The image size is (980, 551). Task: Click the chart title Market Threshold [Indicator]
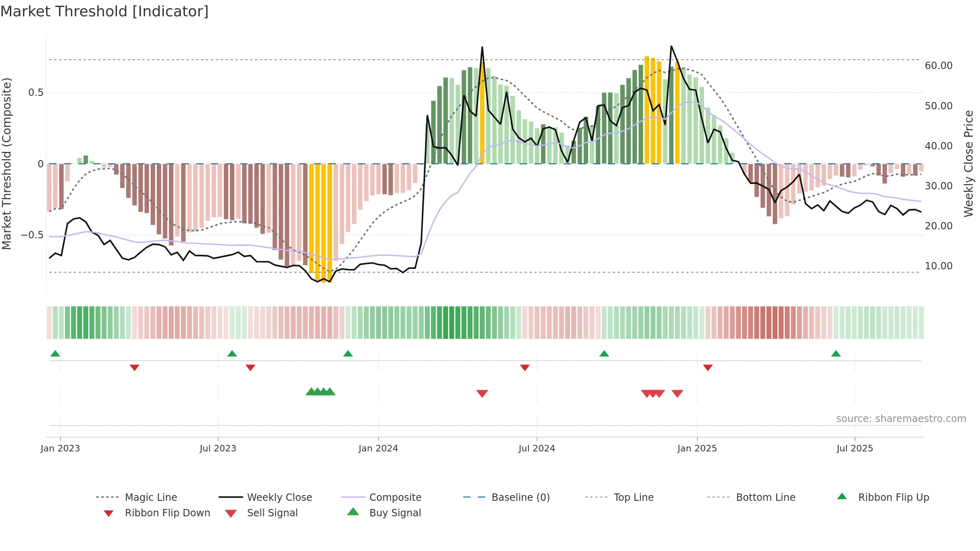(x=105, y=11)
